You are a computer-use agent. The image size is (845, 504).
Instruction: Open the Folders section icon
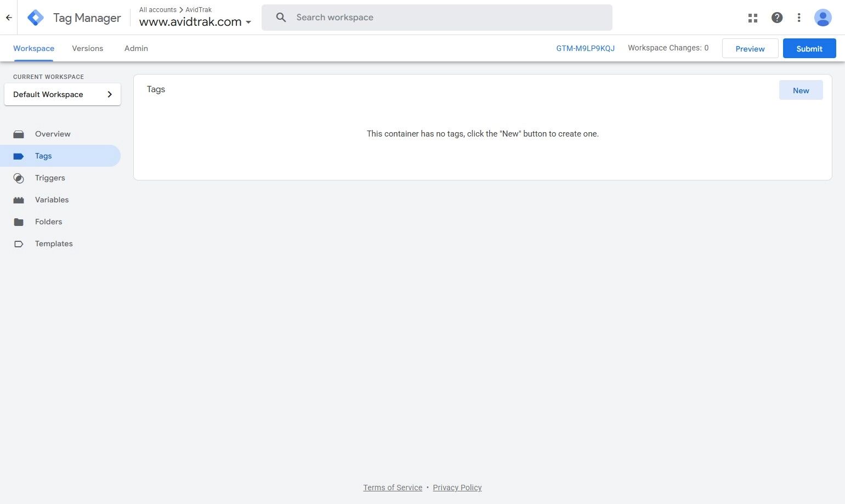(x=19, y=222)
